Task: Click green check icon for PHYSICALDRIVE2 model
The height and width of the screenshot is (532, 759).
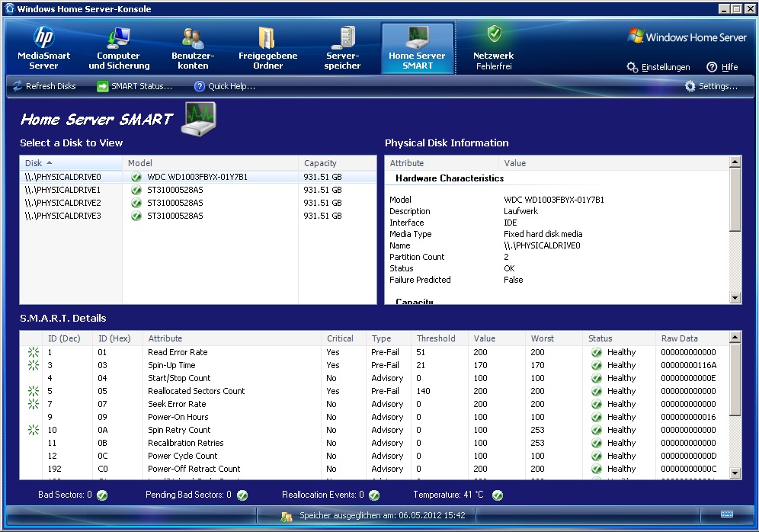Action: click(x=136, y=203)
